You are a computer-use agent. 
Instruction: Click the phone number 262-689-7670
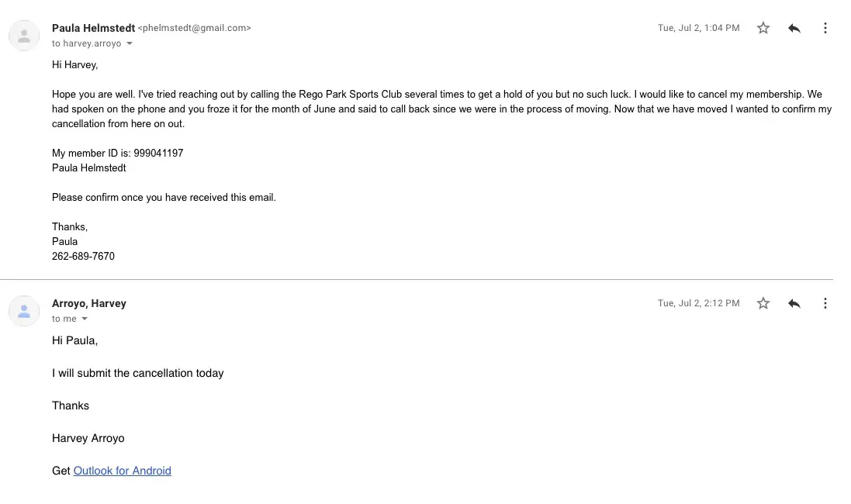(x=83, y=256)
